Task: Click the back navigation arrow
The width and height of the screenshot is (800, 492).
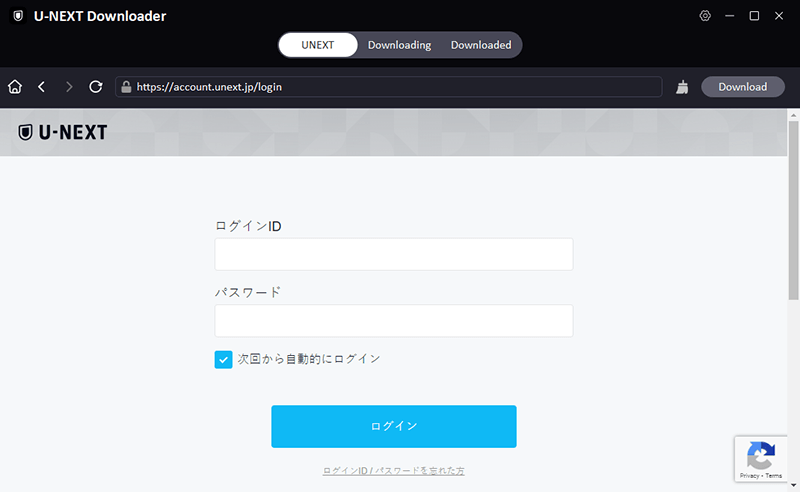Action: pos(41,87)
